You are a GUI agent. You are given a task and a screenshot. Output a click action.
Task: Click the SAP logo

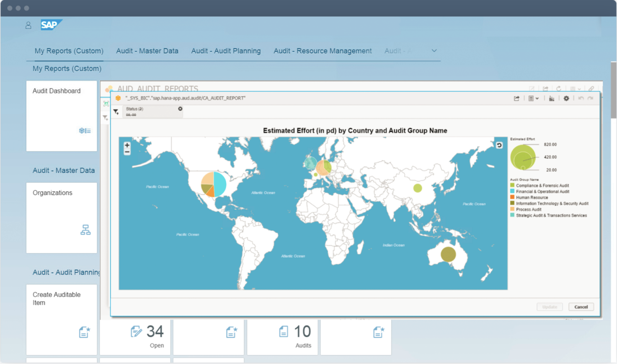pyautogui.click(x=51, y=25)
